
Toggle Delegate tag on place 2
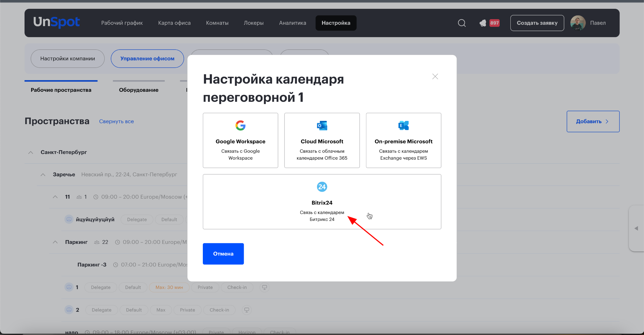coord(102,310)
